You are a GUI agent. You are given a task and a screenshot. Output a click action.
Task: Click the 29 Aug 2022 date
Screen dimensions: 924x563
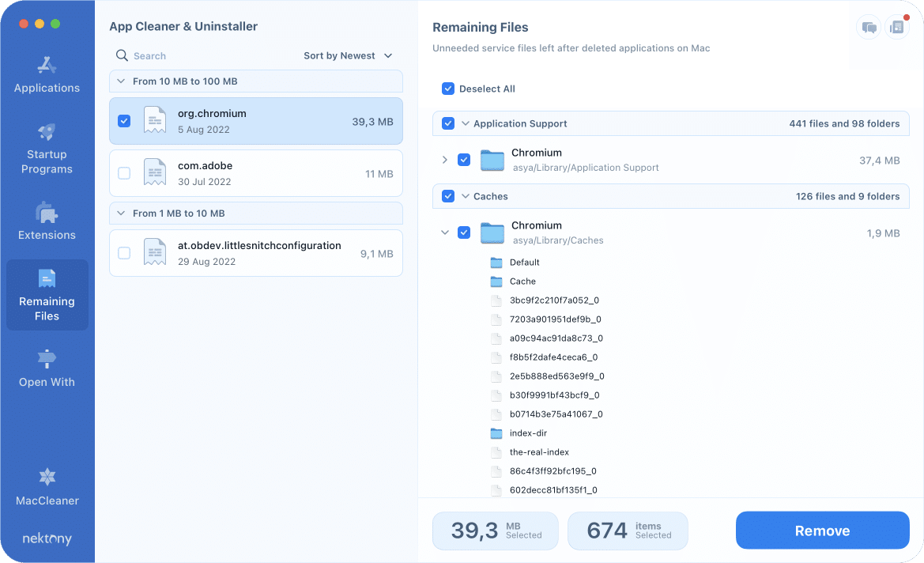click(207, 262)
